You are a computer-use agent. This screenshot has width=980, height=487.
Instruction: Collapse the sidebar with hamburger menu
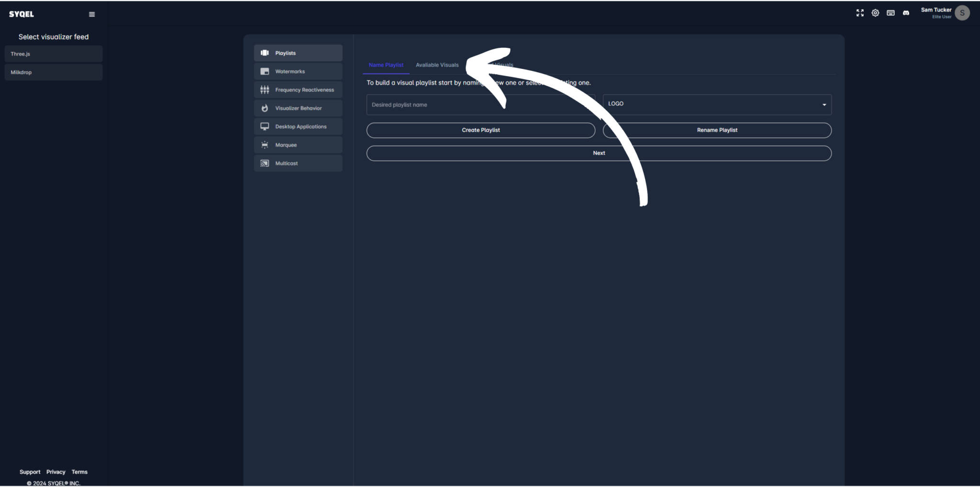(x=92, y=14)
